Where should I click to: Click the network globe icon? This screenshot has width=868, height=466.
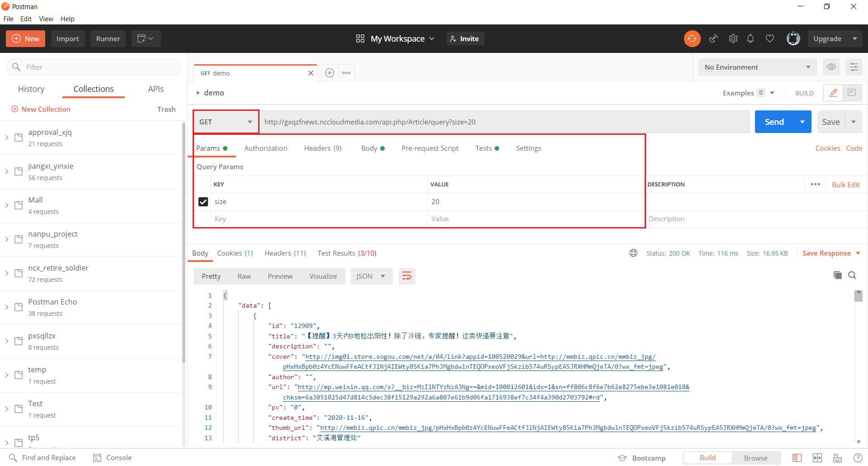point(633,253)
